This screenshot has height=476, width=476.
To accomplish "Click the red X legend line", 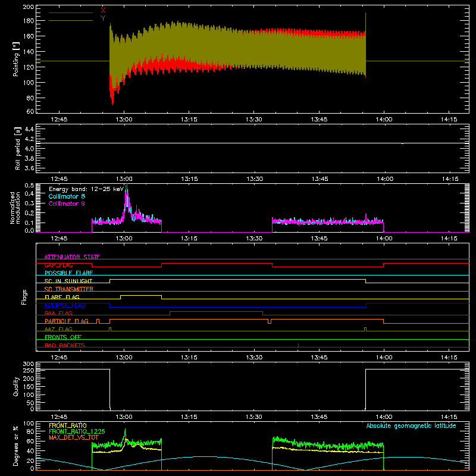I will 71,12.
